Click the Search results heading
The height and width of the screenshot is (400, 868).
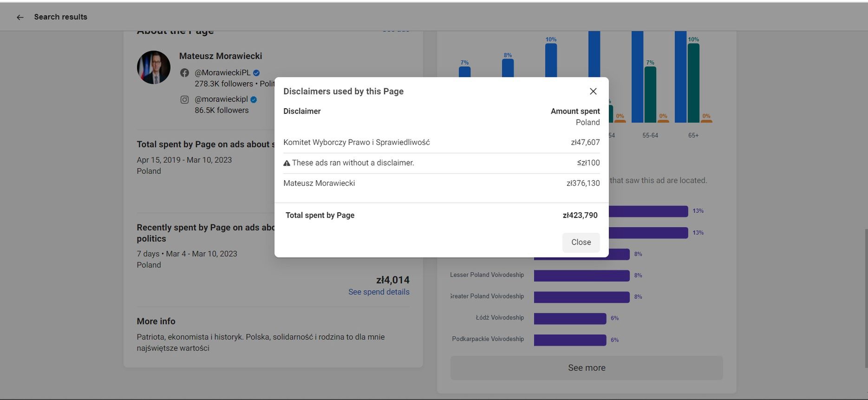[x=60, y=17]
